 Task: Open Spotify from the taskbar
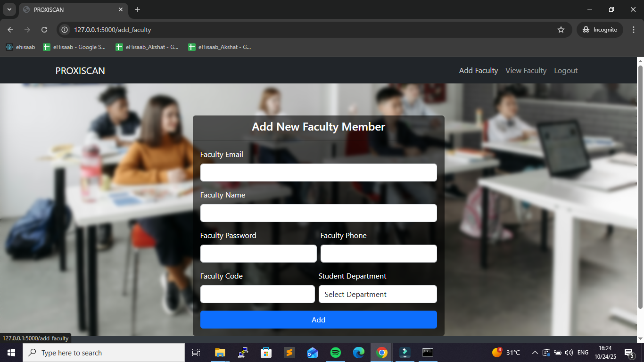point(336,353)
